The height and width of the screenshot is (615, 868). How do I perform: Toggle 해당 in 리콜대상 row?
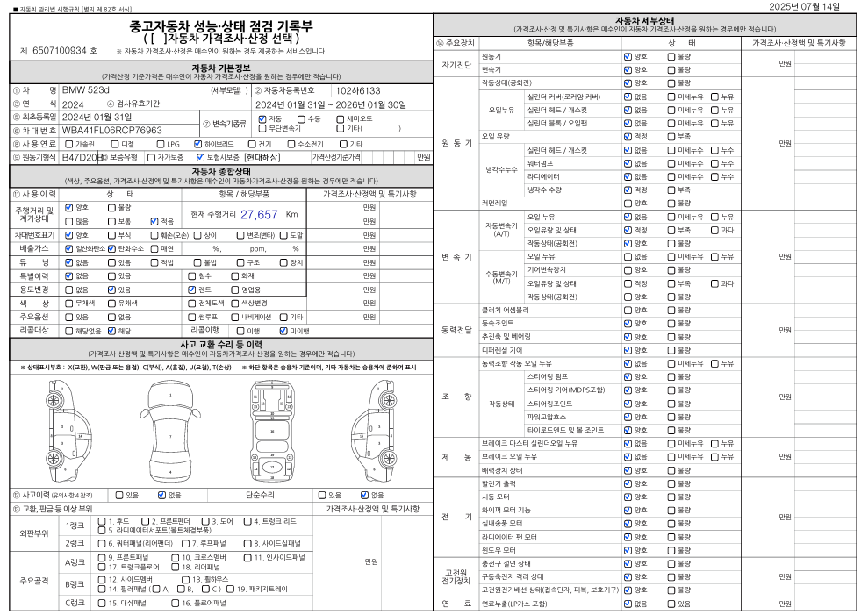point(111,331)
